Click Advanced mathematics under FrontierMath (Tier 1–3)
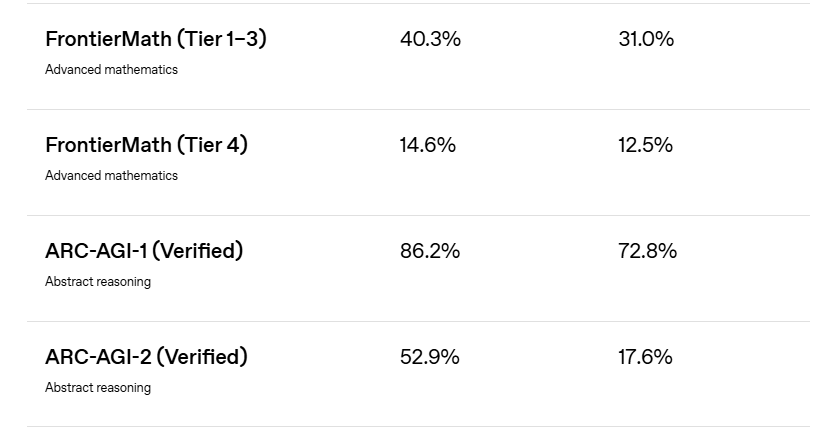This screenshot has width=830, height=437. (111, 70)
